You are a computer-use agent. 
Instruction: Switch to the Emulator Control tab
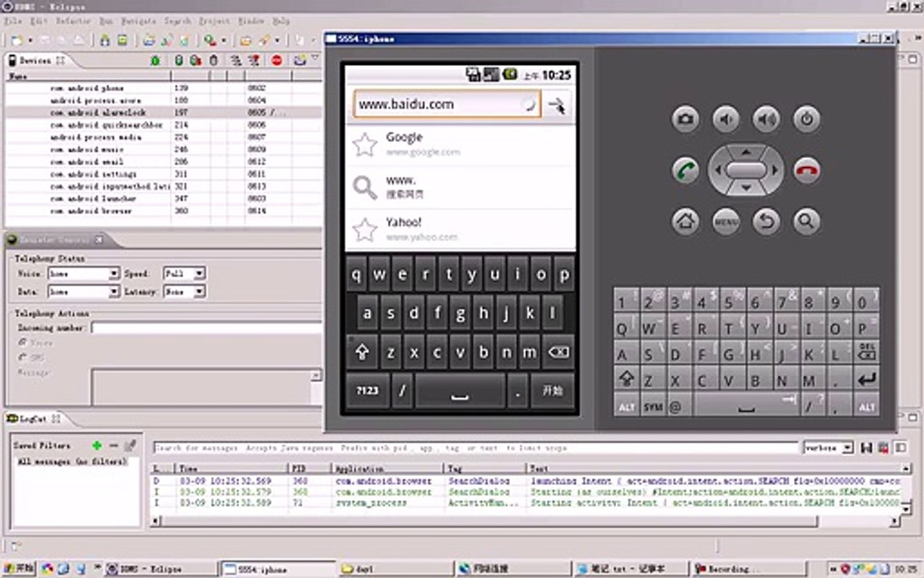point(54,239)
